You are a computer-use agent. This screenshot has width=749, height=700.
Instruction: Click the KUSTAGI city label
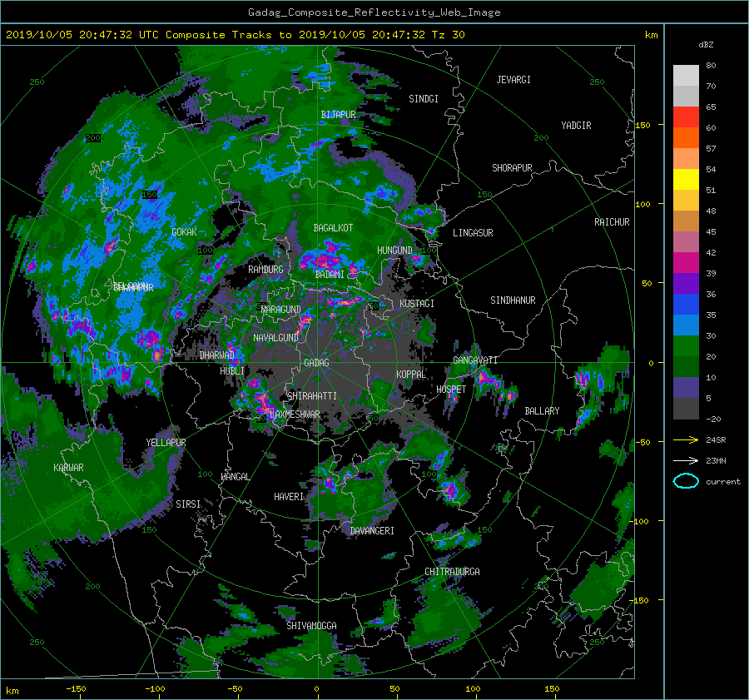[x=417, y=304]
